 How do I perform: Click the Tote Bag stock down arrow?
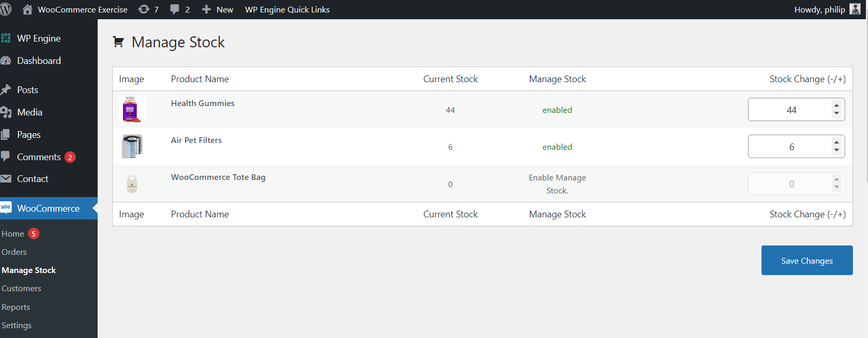pos(836,187)
